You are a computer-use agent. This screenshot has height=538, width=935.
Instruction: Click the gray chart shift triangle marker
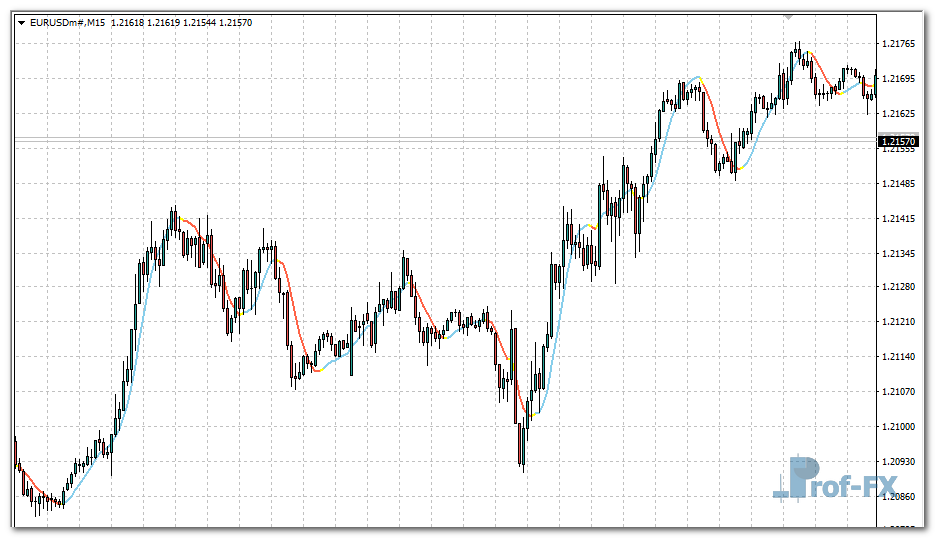[789, 17]
